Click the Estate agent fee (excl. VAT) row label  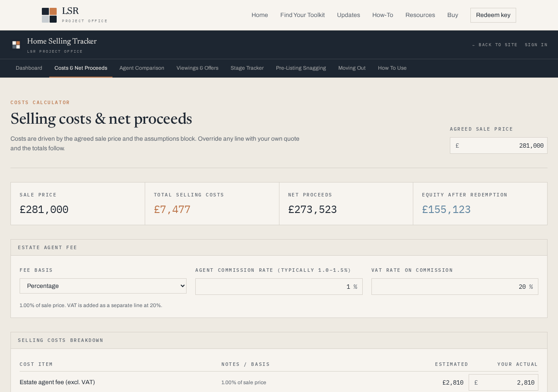pyautogui.click(x=57, y=382)
